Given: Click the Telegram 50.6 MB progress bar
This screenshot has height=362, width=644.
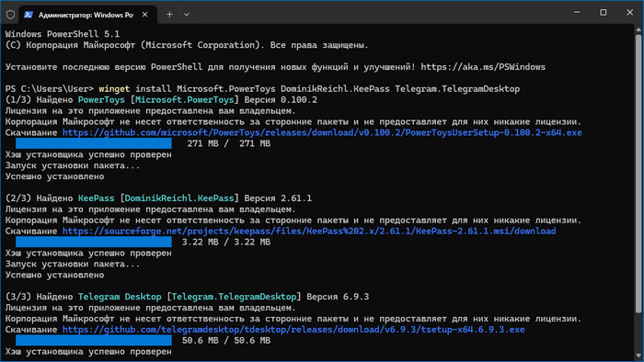Looking at the screenshot, I should tap(94, 340).
